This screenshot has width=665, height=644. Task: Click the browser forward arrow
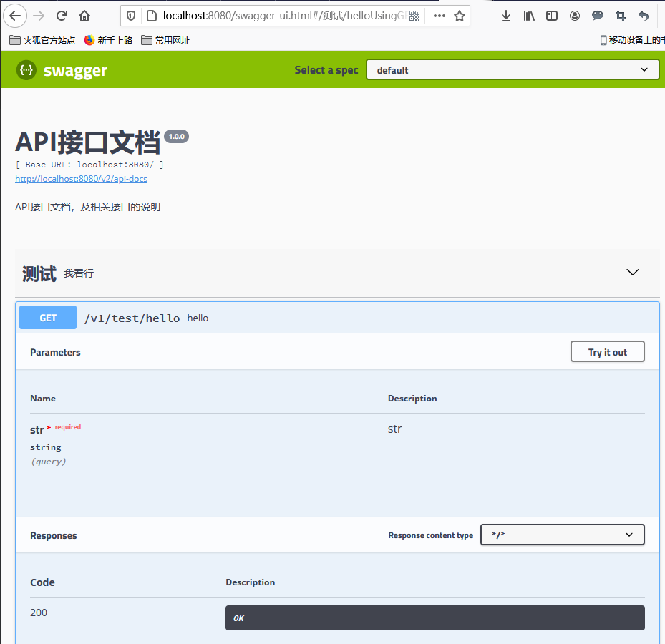tap(39, 16)
